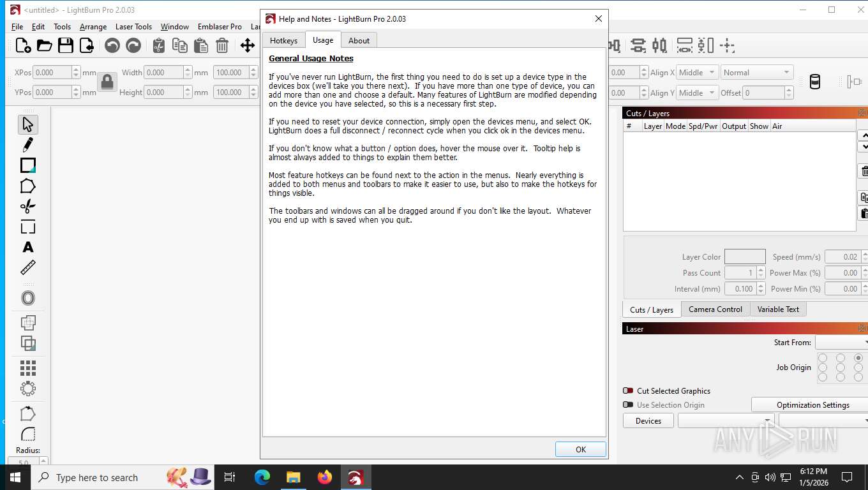
Task: Delete selection with the trash can icon
Action: pyautogui.click(x=222, y=45)
